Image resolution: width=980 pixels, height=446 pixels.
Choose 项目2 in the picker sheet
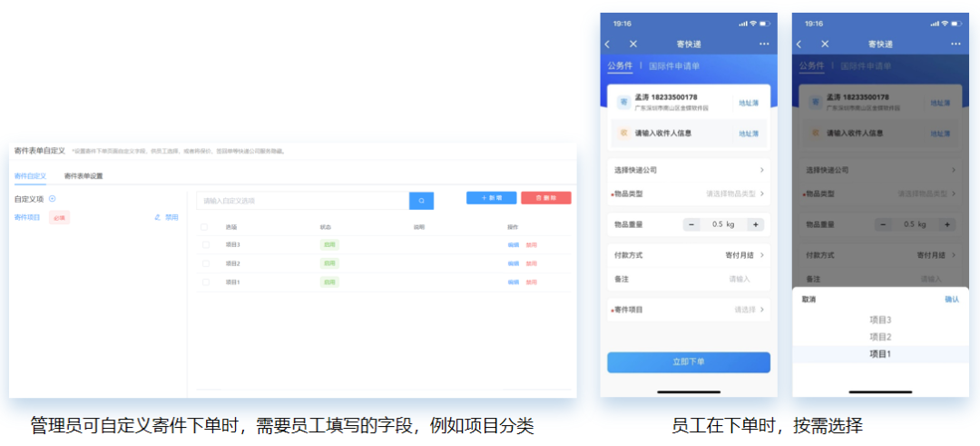click(880, 337)
